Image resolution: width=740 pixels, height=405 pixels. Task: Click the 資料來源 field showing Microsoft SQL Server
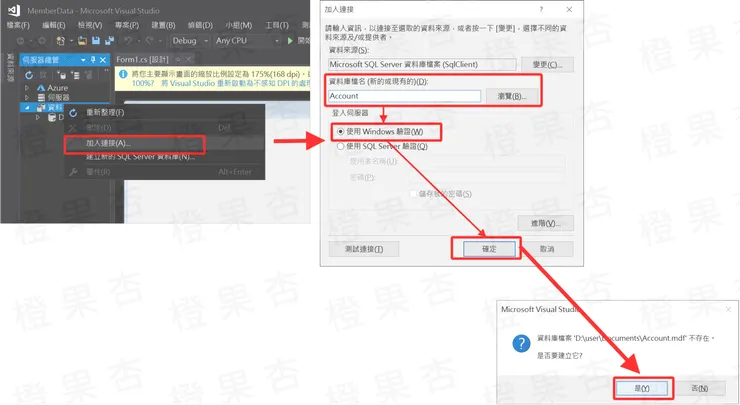coord(422,65)
